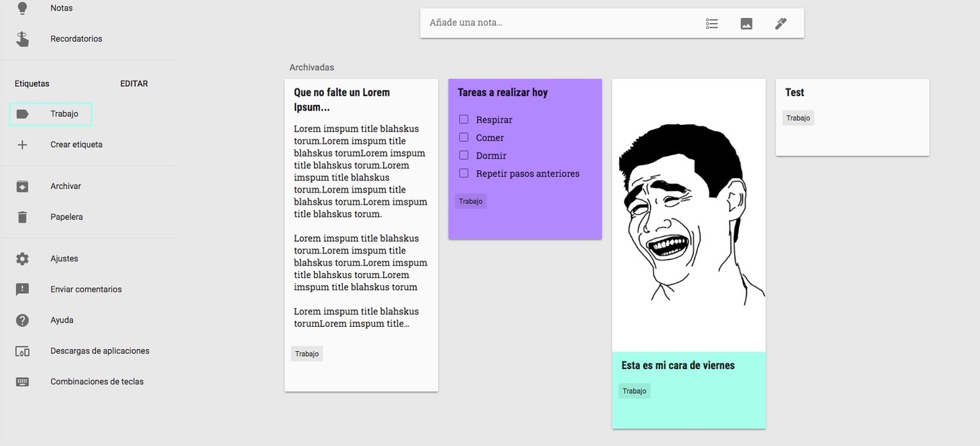This screenshot has height=446, width=980.
Task: Check the Repetir pasos anteriores checkbox
Action: pos(463,173)
